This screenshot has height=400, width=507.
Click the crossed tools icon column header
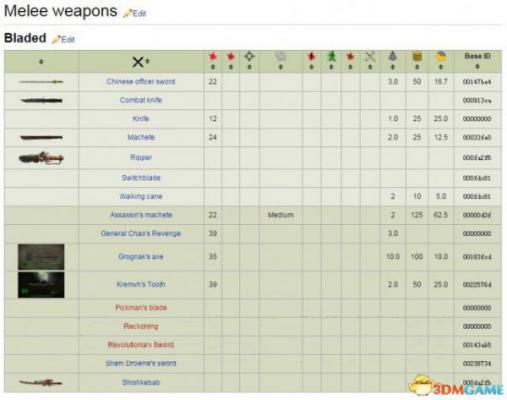[370, 57]
